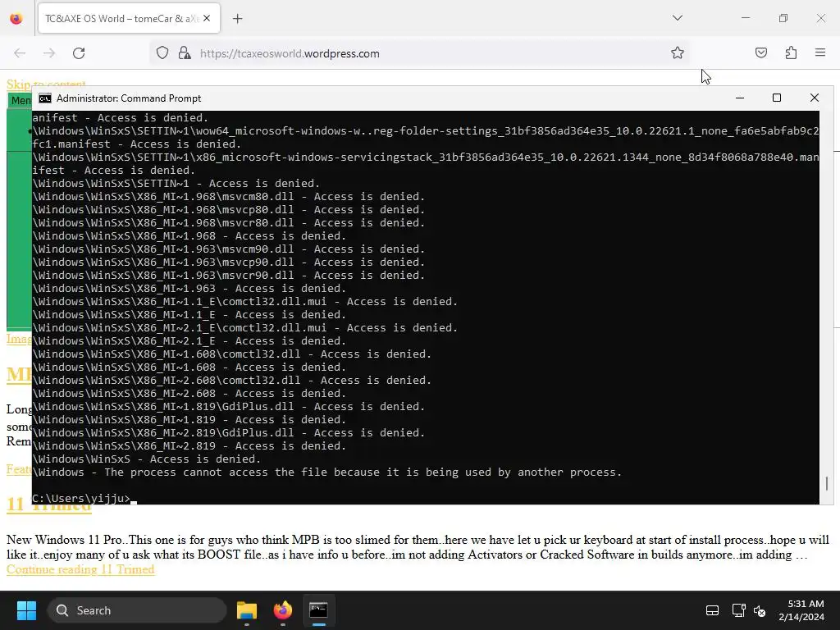Select the TC&AXE OS World tab
This screenshot has width=840, height=630.
(129, 19)
